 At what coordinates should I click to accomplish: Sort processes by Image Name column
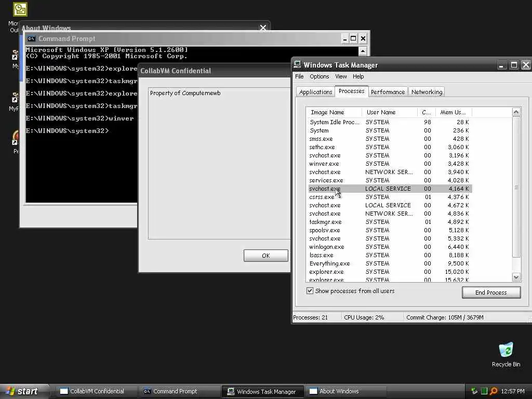coord(334,112)
